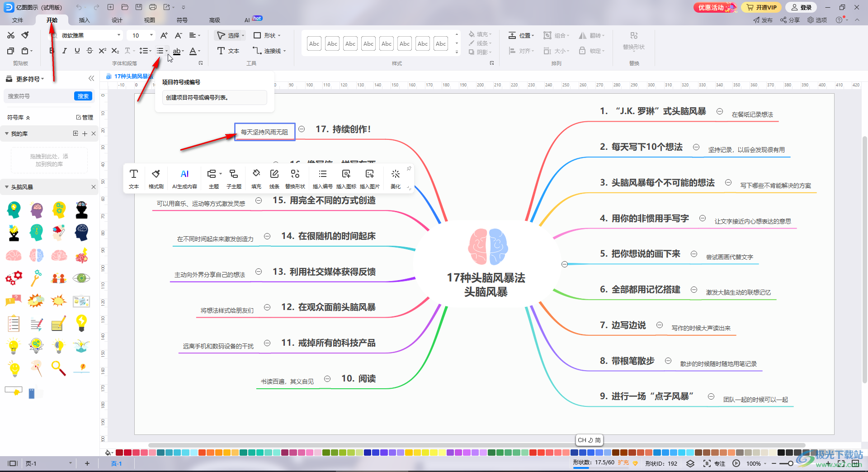Viewport: 868px width, 472px height.
Task: Collapse branch 17. 持续创作!
Action: [x=302, y=129]
